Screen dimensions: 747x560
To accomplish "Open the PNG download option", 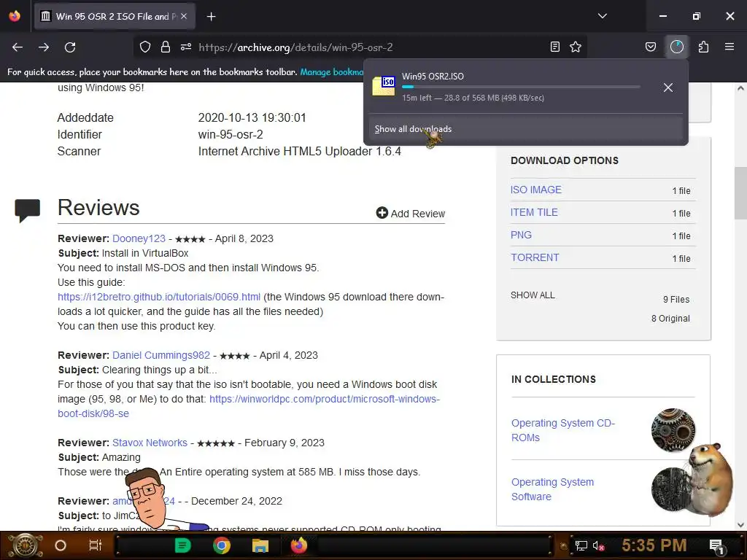I will click(x=521, y=236).
